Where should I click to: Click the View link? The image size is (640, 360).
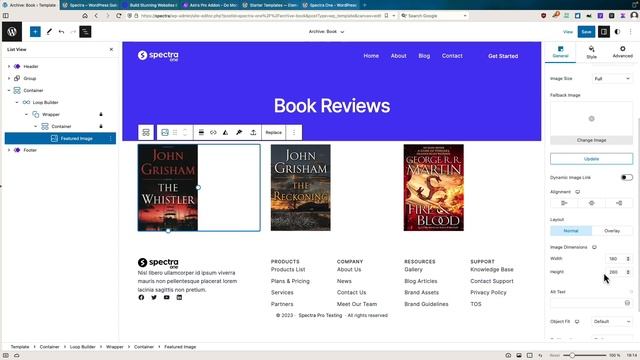tap(568, 31)
